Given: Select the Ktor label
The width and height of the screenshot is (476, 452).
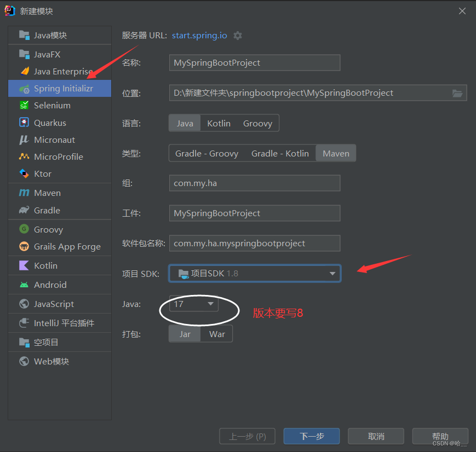Looking at the screenshot, I should coord(43,174).
